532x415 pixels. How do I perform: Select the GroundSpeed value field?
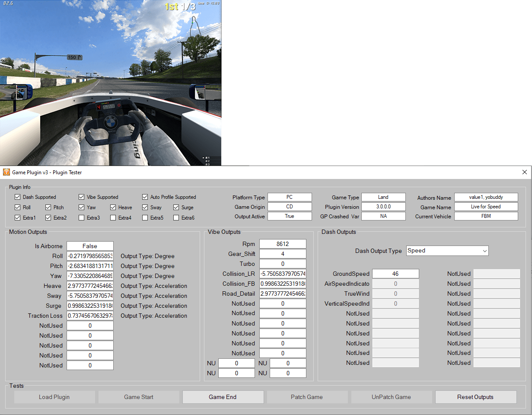(395, 274)
